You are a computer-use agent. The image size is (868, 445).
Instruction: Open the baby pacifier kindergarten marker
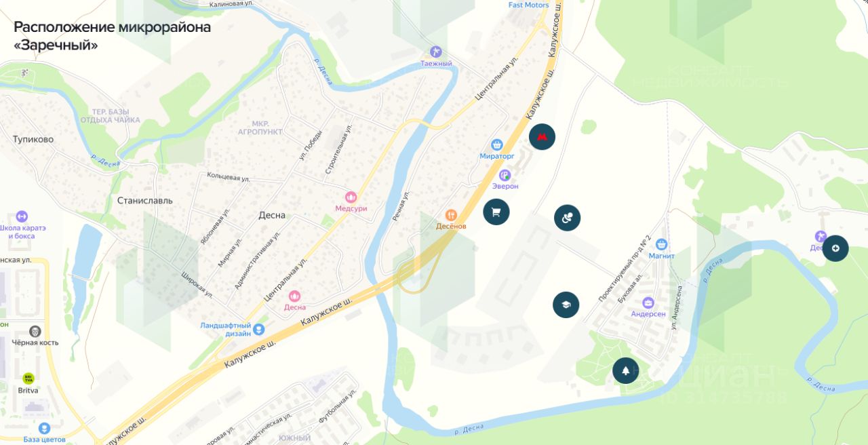click(x=567, y=218)
